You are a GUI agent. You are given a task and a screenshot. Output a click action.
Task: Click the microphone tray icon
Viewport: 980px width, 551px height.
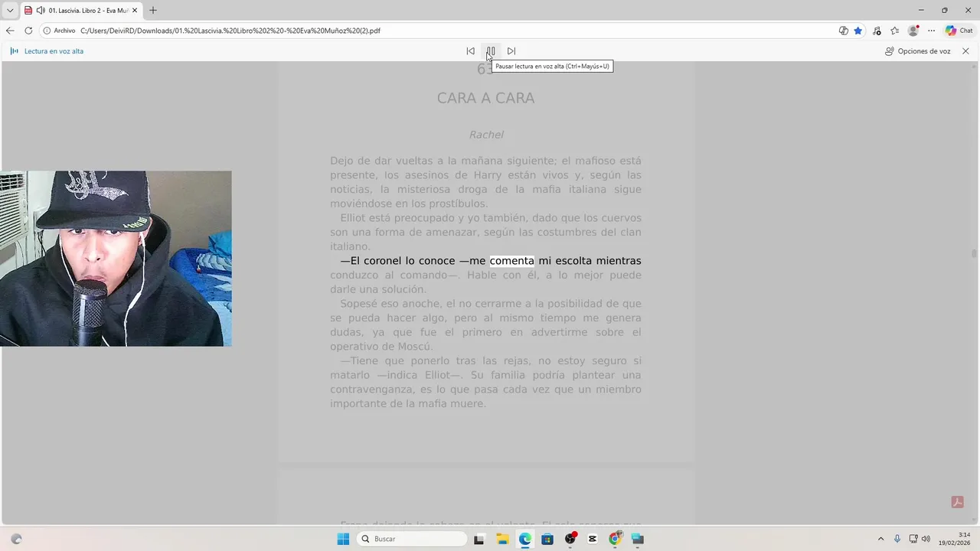pos(897,539)
